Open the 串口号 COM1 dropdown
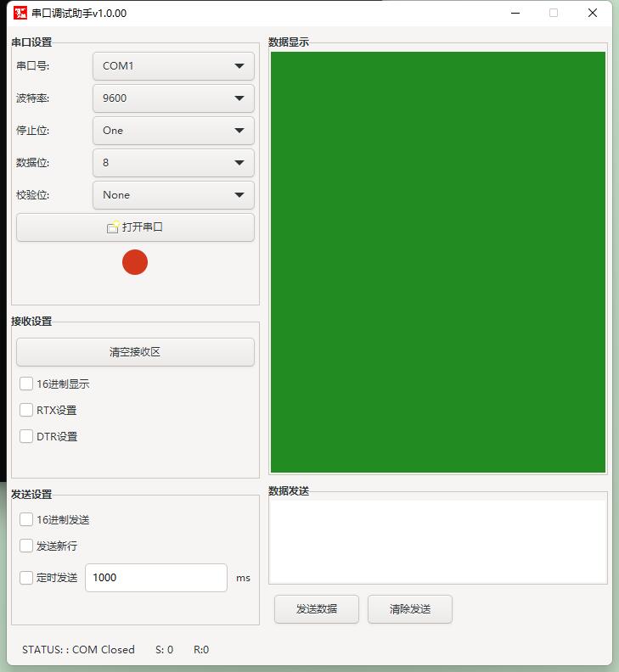 tap(173, 66)
